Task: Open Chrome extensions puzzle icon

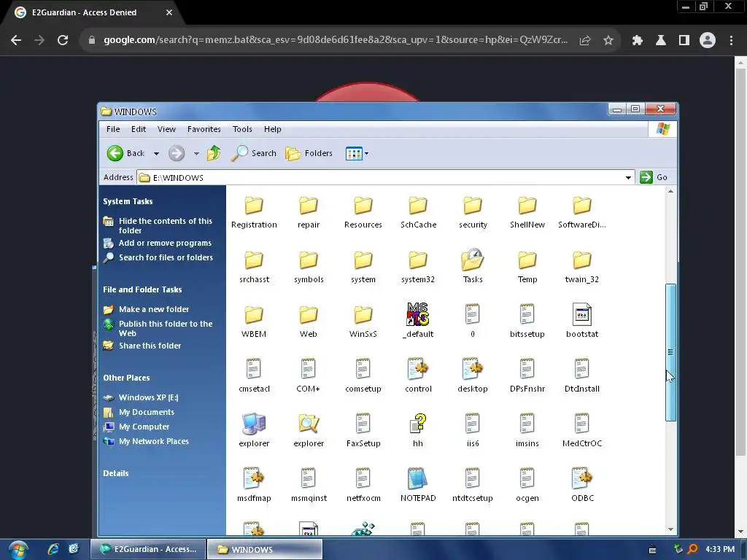Action: (637, 41)
